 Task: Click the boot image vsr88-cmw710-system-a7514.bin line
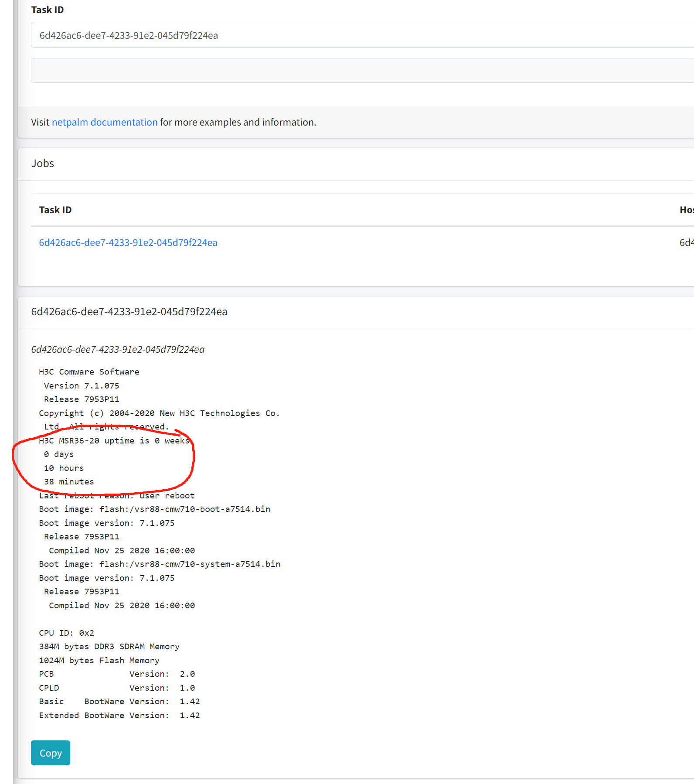pyautogui.click(x=160, y=564)
